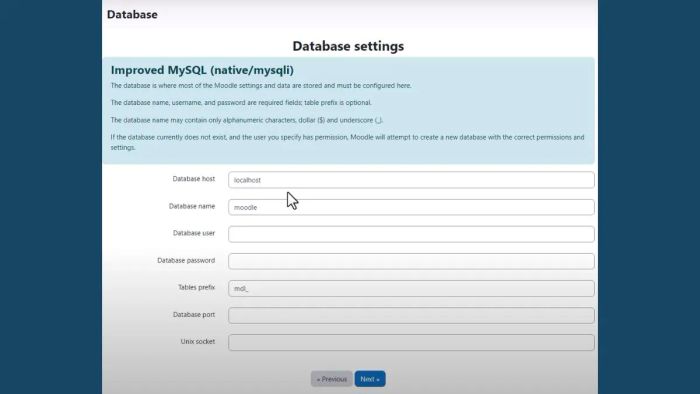Viewport: 700px width, 394px height.
Task: Click the sentence about alphanumeric characters
Action: (247, 120)
